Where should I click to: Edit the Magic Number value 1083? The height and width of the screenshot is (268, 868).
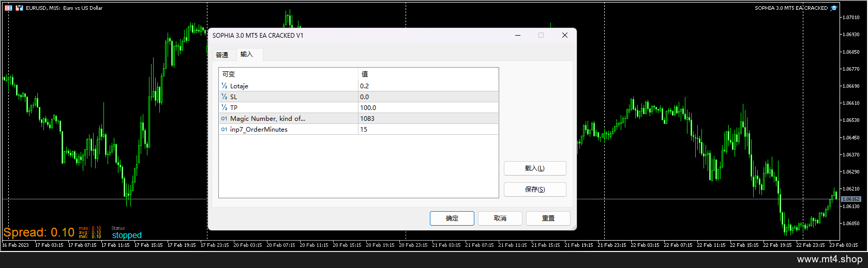pos(428,119)
